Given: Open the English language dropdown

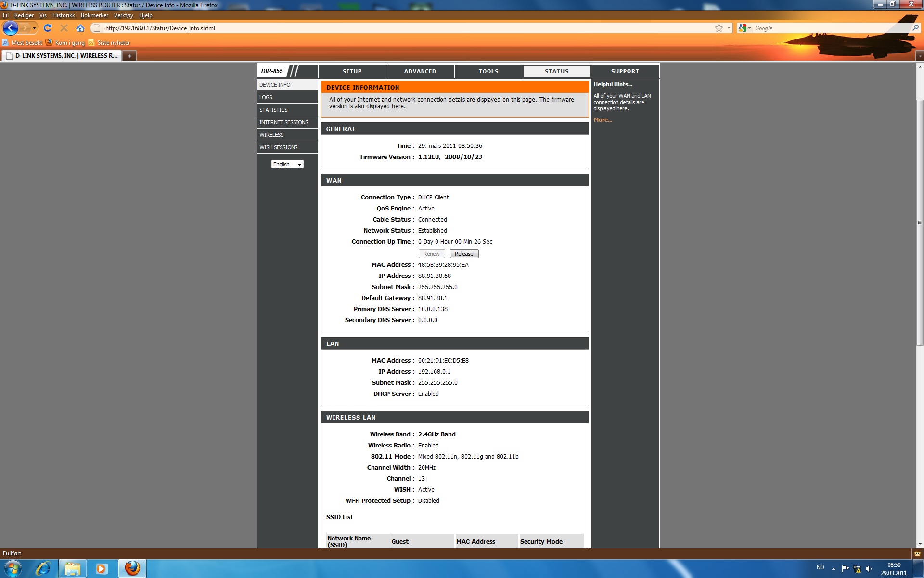Looking at the screenshot, I should (287, 164).
